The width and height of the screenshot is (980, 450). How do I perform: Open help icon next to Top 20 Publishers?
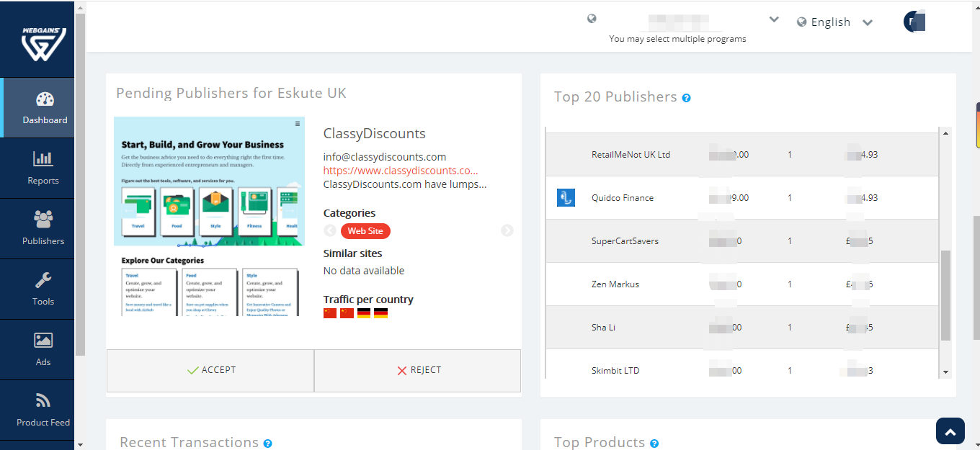coord(686,98)
